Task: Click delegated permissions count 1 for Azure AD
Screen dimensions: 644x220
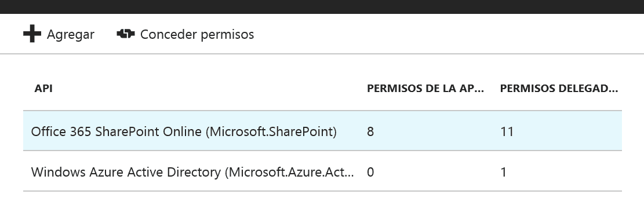Action: (504, 172)
